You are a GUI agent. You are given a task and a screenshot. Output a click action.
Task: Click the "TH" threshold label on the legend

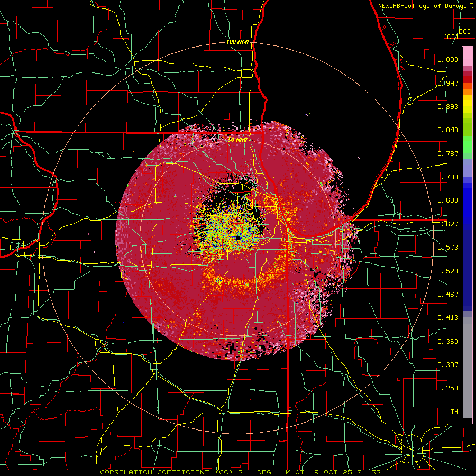tap(454, 412)
